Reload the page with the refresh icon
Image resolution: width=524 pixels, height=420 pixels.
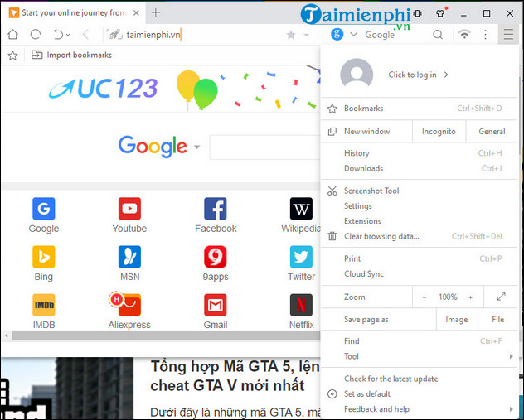click(x=35, y=35)
